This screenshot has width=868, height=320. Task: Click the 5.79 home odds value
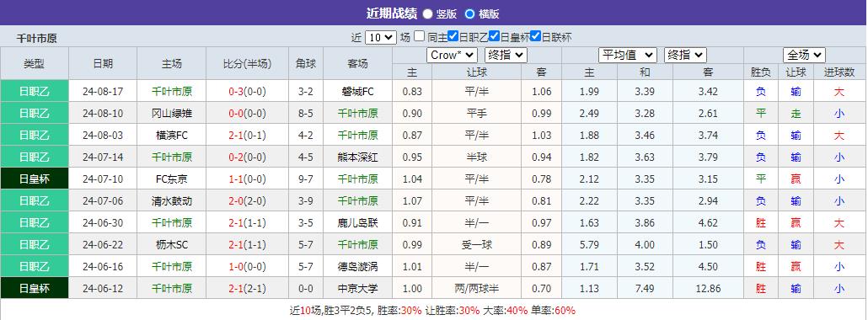[x=589, y=245]
